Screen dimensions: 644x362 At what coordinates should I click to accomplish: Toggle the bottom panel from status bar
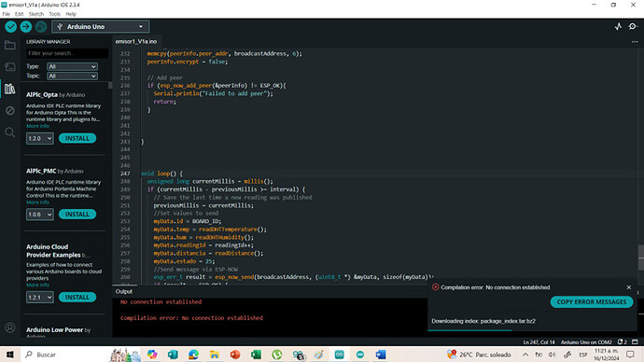click(x=635, y=341)
